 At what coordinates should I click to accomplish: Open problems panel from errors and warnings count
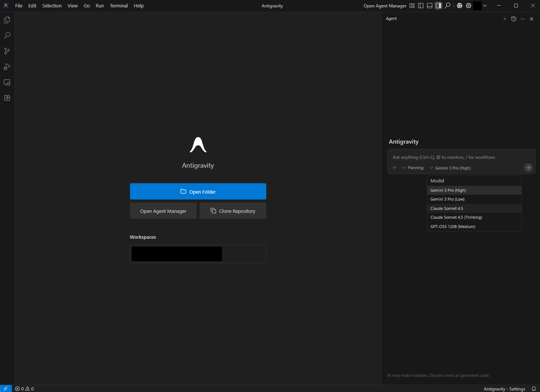[x=24, y=389]
